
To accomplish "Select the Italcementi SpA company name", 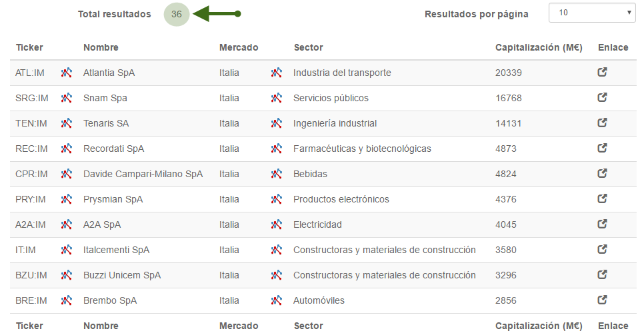I will coord(116,250).
